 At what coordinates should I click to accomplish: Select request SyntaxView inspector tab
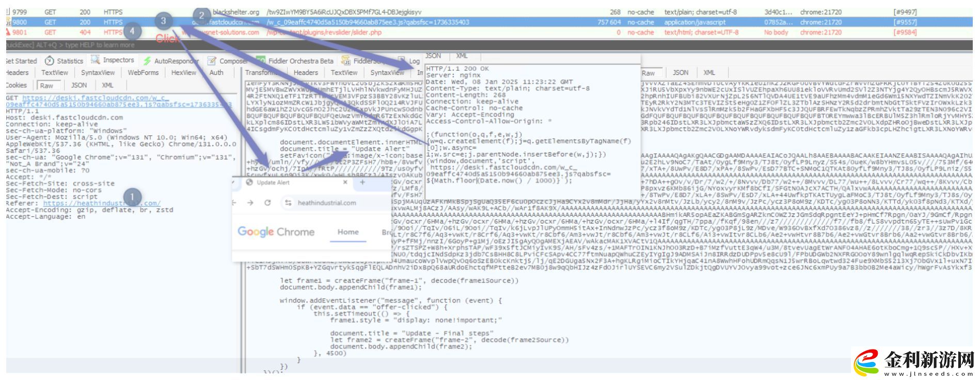pos(98,73)
